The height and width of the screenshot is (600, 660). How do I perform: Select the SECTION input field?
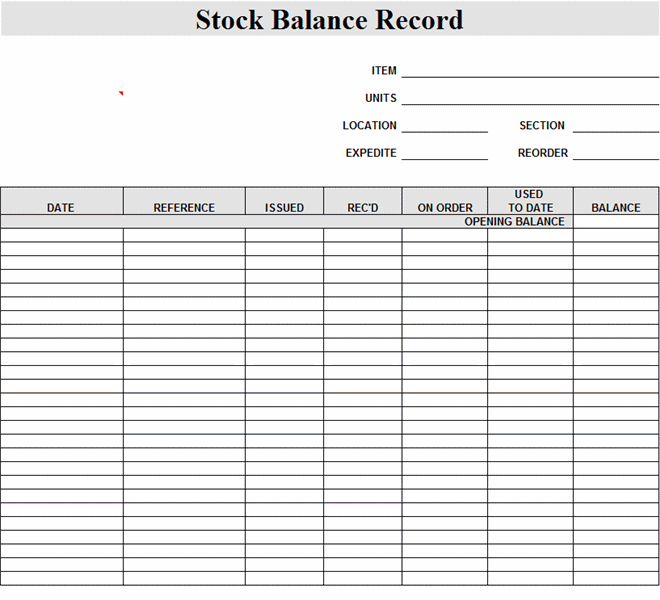(615, 125)
